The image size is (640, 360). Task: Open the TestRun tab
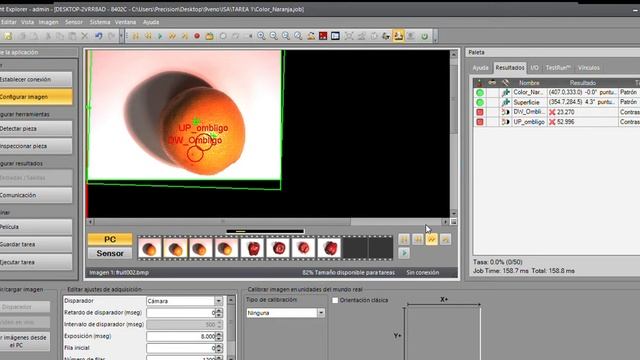pyautogui.click(x=558, y=68)
